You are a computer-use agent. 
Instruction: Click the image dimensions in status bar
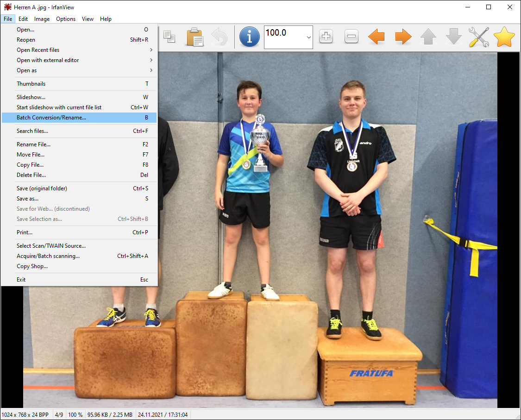25,415
